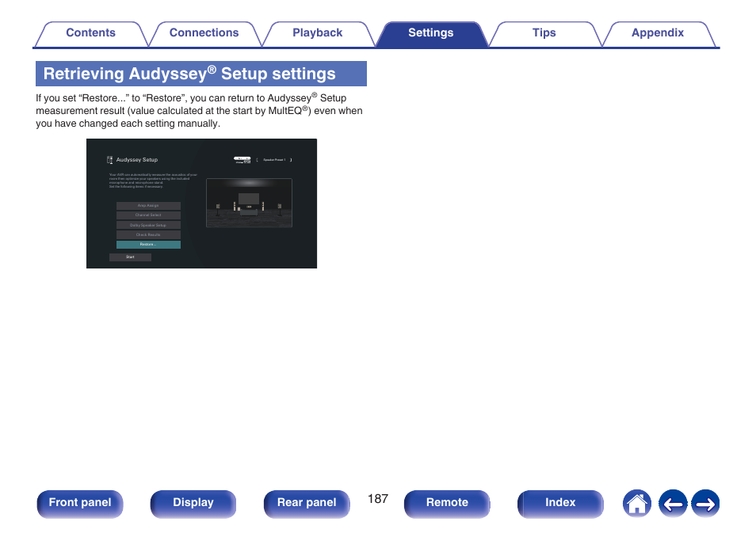Click the paragraph starting 'If you set'

(199, 111)
